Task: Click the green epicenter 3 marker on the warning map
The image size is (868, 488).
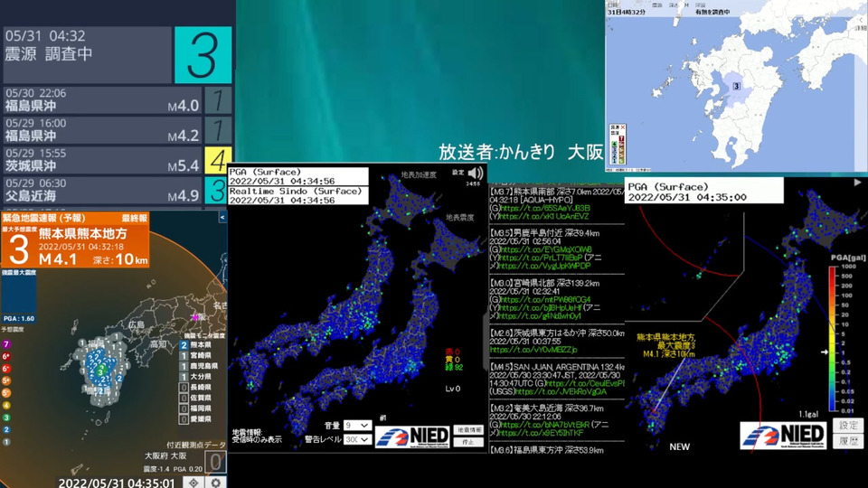Action: click(x=100, y=373)
